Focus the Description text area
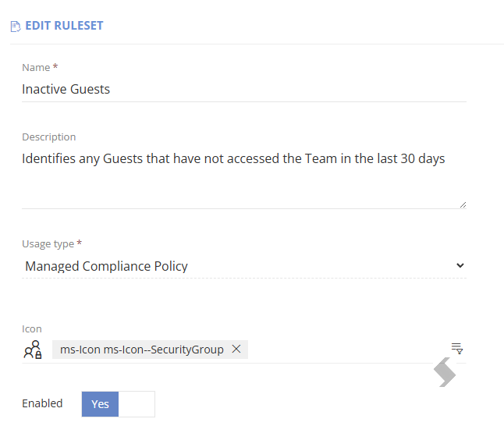Viewport: 504px width, 426px height. 244,179
